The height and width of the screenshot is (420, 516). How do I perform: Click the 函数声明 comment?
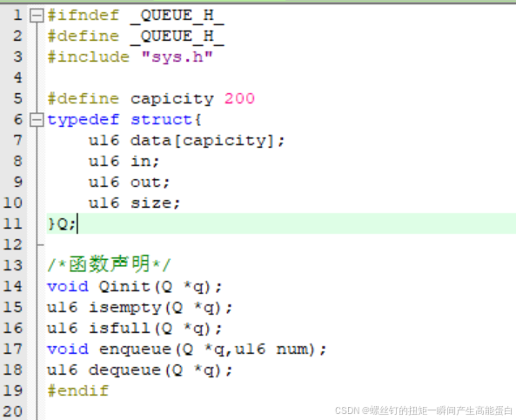tap(109, 264)
